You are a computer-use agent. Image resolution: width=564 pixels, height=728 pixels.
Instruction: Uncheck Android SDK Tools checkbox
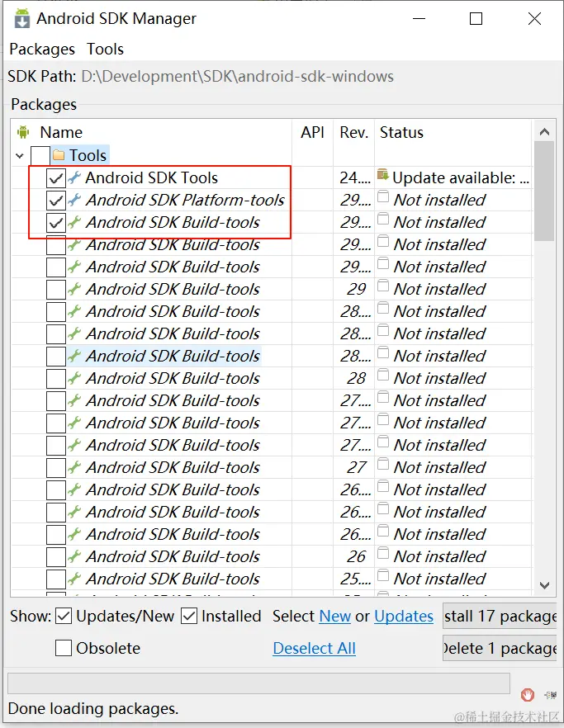click(x=56, y=177)
